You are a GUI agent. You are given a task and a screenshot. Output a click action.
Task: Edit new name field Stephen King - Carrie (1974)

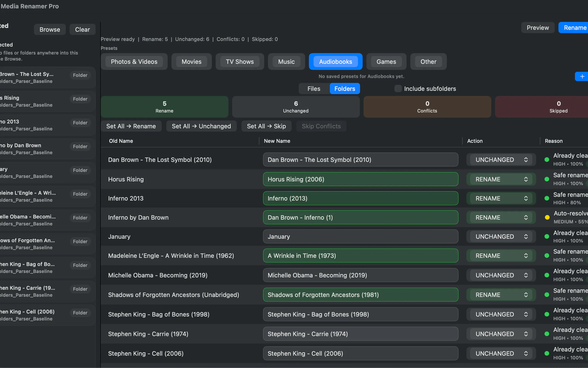pos(361,334)
